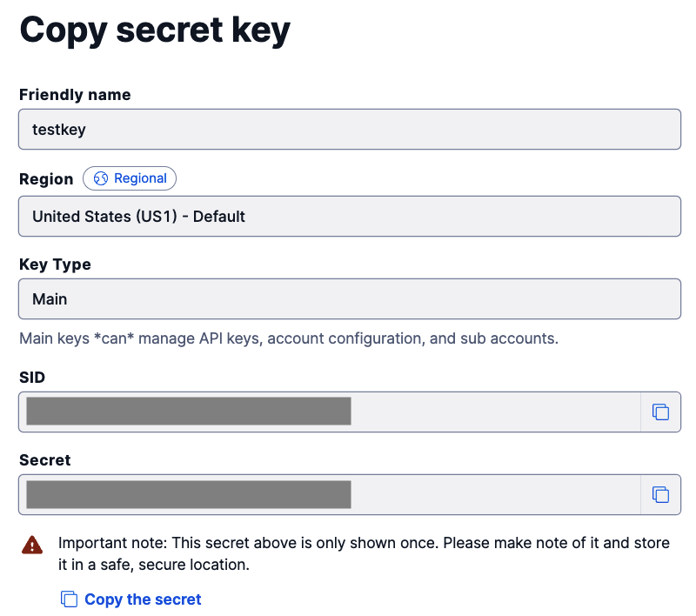This screenshot has width=696, height=616.
Task: Select the SID field's clipboard icon
Action: click(661, 412)
